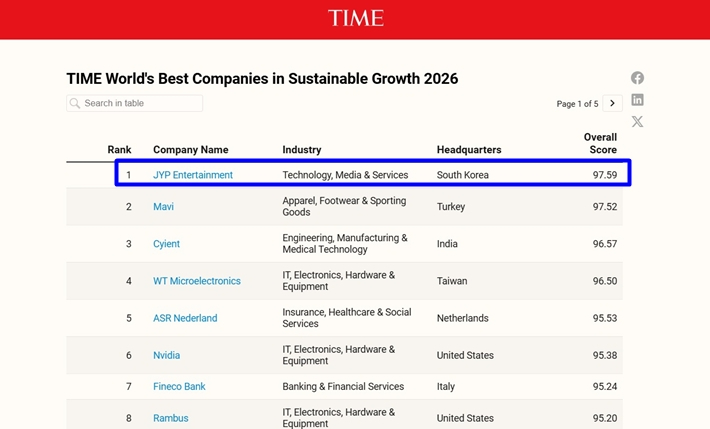
Task: Go to the next table page
Action: 613,103
